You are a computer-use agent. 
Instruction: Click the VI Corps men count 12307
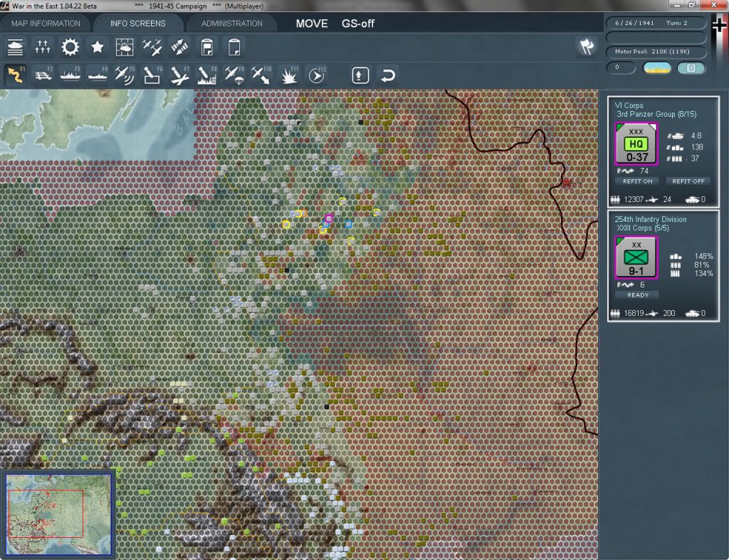click(x=634, y=199)
